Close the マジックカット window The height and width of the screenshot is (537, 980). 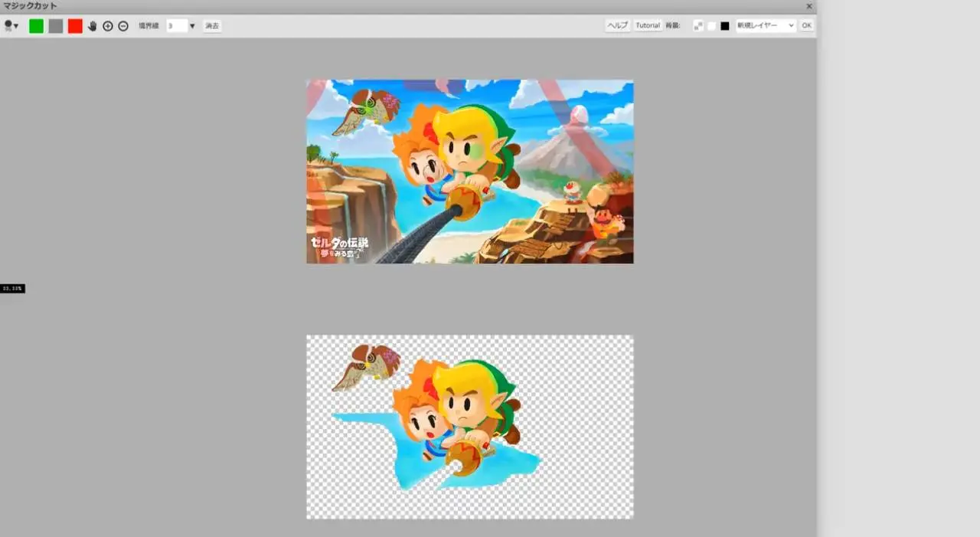coord(809,6)
